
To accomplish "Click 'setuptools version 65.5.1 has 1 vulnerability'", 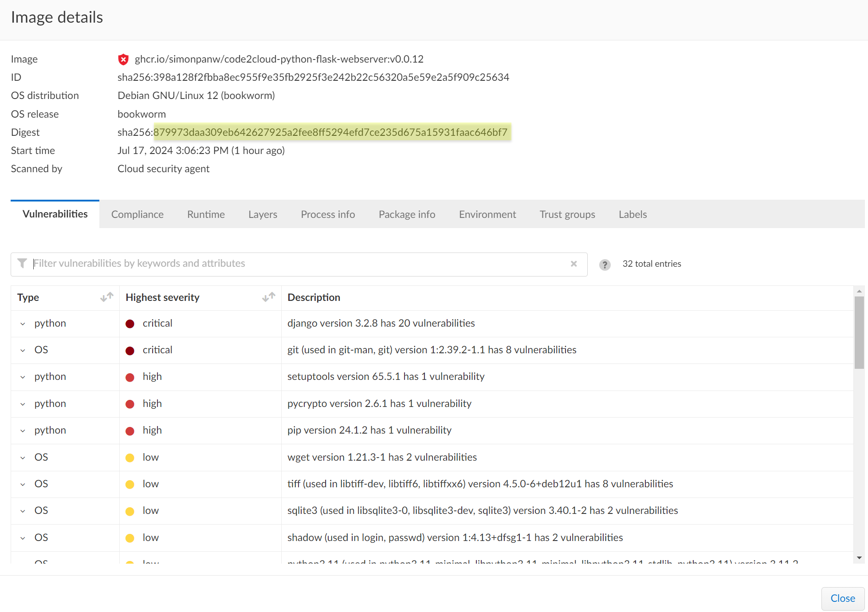I will (x=386, y=376).
